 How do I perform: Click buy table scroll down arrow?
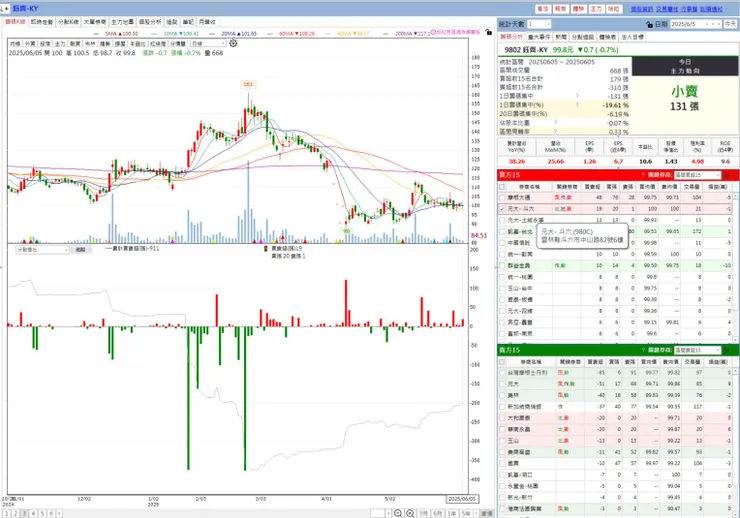pos(735,339)
